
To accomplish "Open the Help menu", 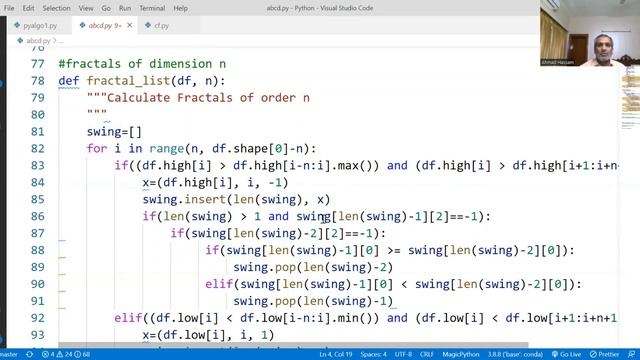I will pos(180,8).
